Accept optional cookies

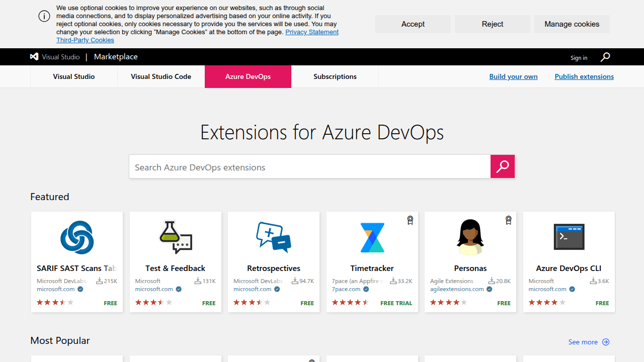pyautogui.click(x=413, y=24)
